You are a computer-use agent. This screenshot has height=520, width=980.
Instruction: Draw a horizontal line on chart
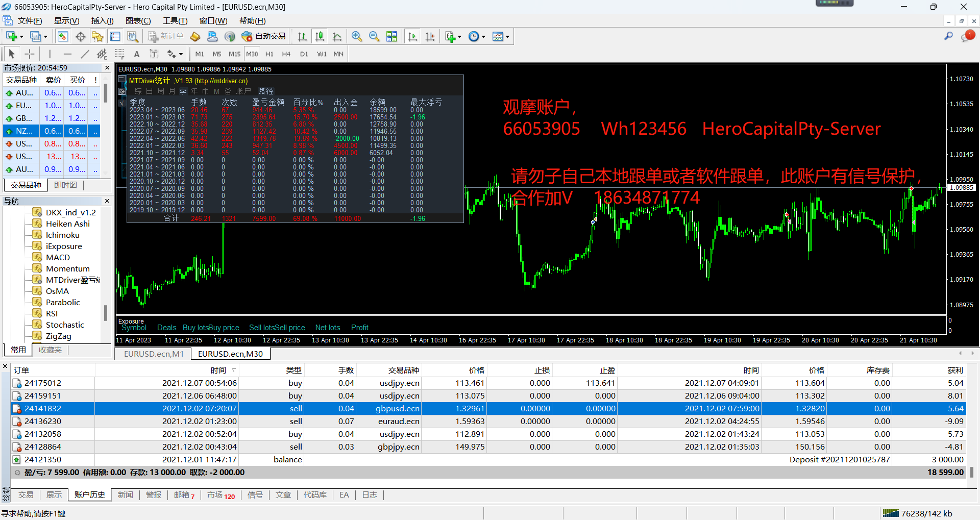[67, 54]
